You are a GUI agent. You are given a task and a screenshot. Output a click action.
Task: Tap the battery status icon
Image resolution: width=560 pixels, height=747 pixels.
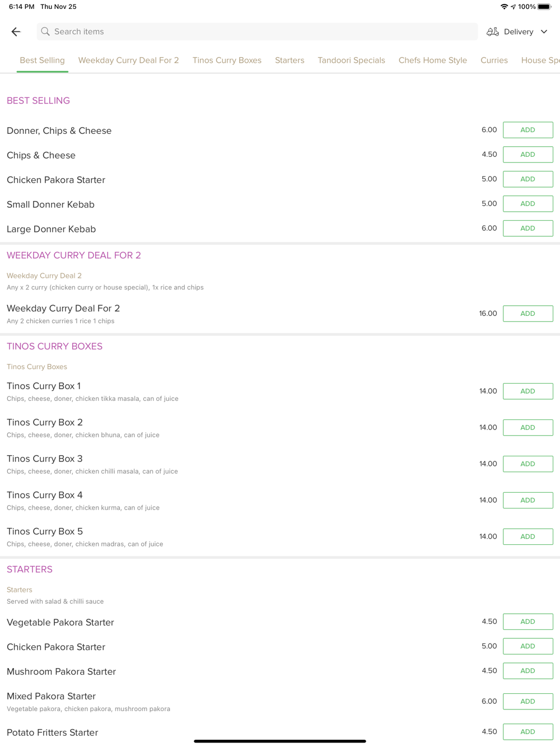pos(544,7)
